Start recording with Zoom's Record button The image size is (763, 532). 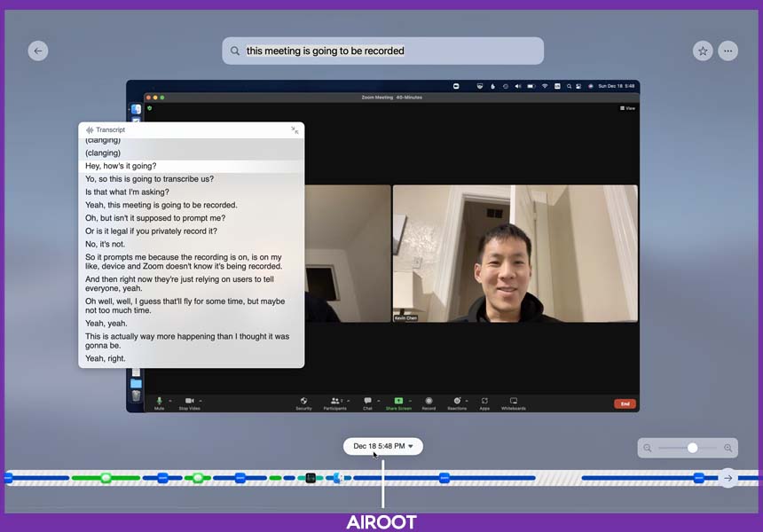pyautogui.click(x=429, y=403)
